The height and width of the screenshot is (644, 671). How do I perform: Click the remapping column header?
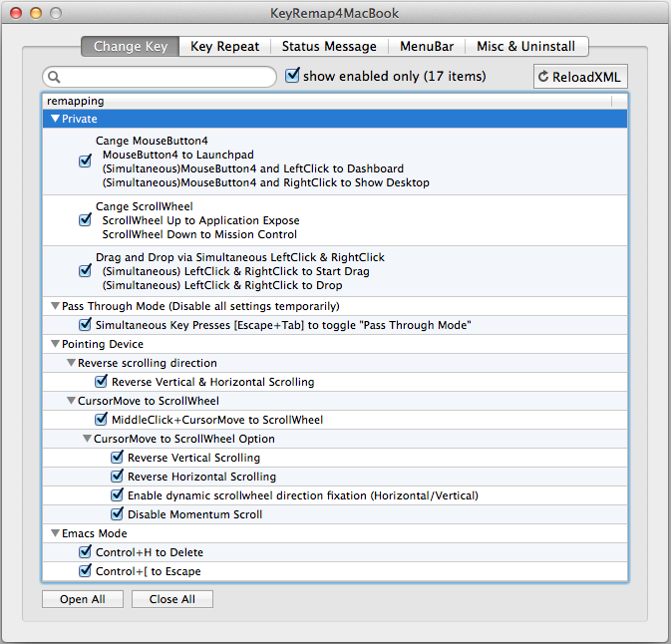(327, 101)
